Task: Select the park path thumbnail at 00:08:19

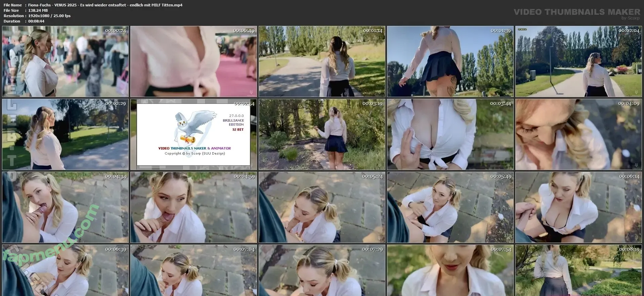Action: 578,270
